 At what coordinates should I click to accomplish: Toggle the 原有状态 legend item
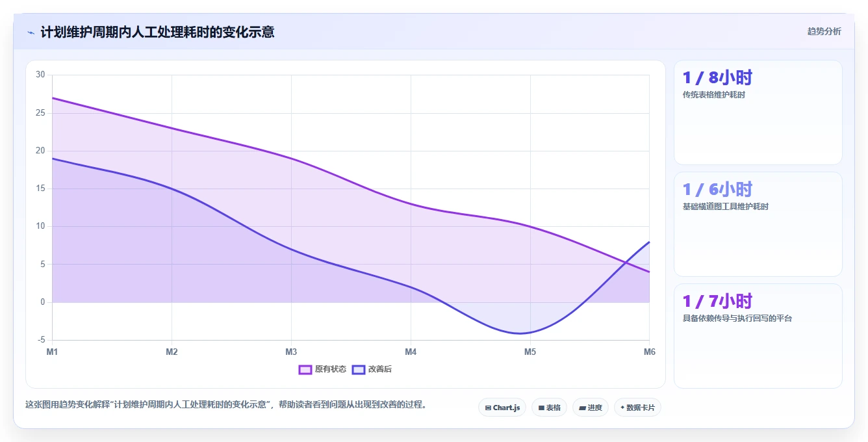322,369
